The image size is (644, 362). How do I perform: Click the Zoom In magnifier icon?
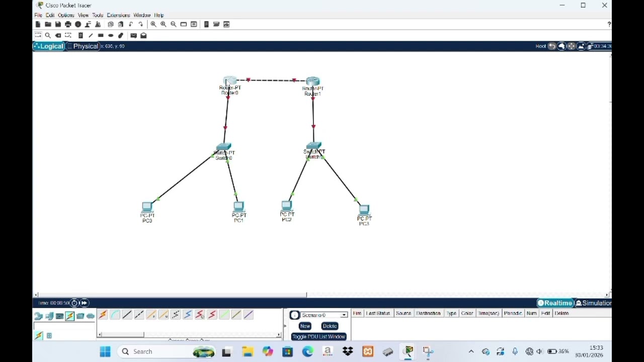153,24
